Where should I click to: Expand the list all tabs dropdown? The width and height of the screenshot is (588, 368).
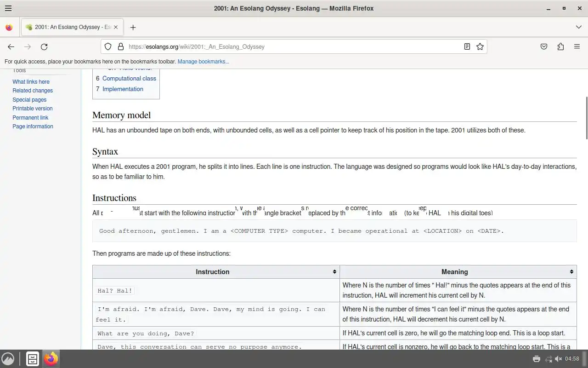pyautogui.click(x=578, y=27)
